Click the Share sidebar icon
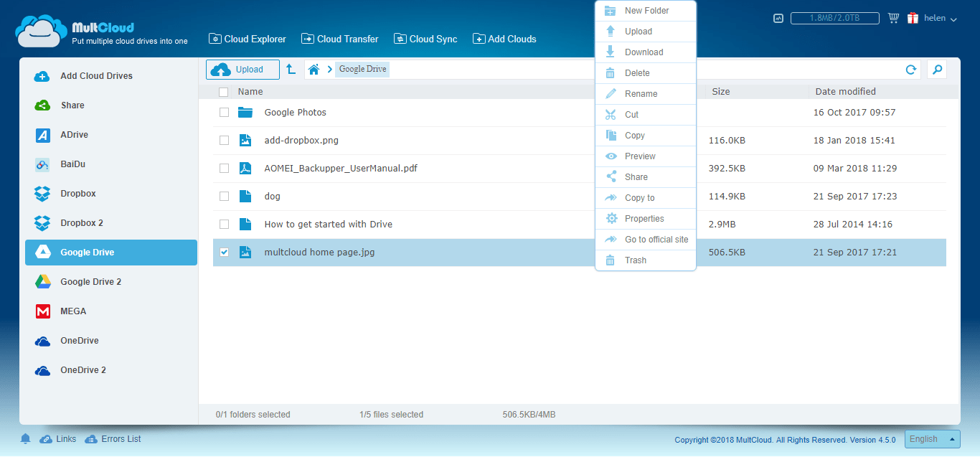 coord(42,105)
